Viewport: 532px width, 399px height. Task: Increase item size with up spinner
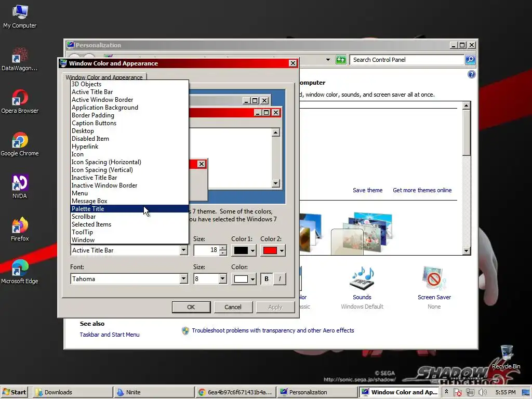tap(223, 248)
